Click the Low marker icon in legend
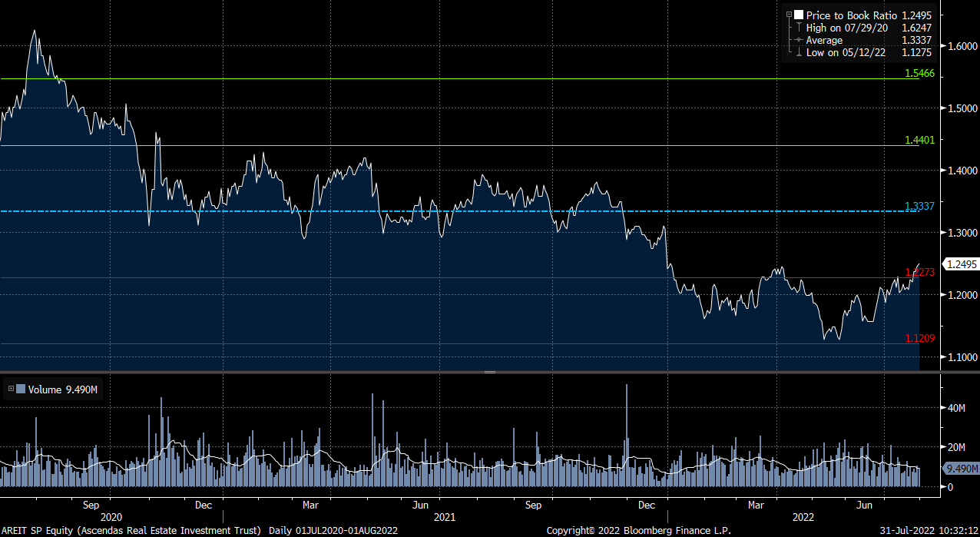980x537 pixels. [799, 52]
